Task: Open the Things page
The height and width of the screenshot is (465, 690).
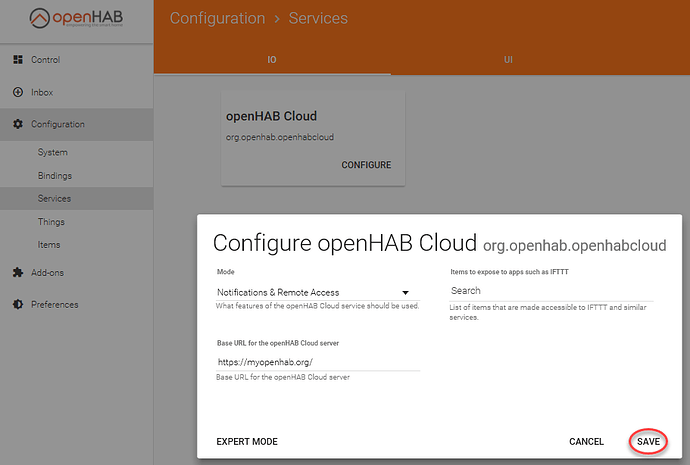Action: point(77,222)
